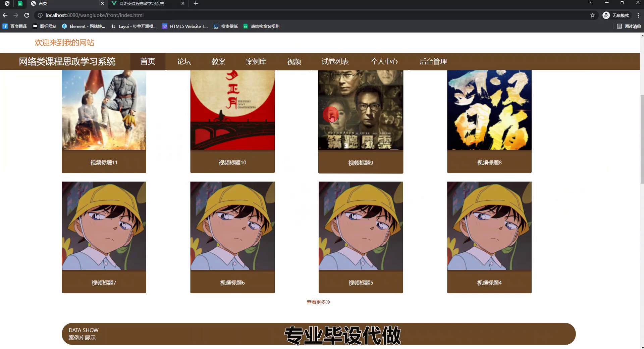Click the 网络类课程思政学习系统 site title
The image size is (644, 349).
pos(67,61)
